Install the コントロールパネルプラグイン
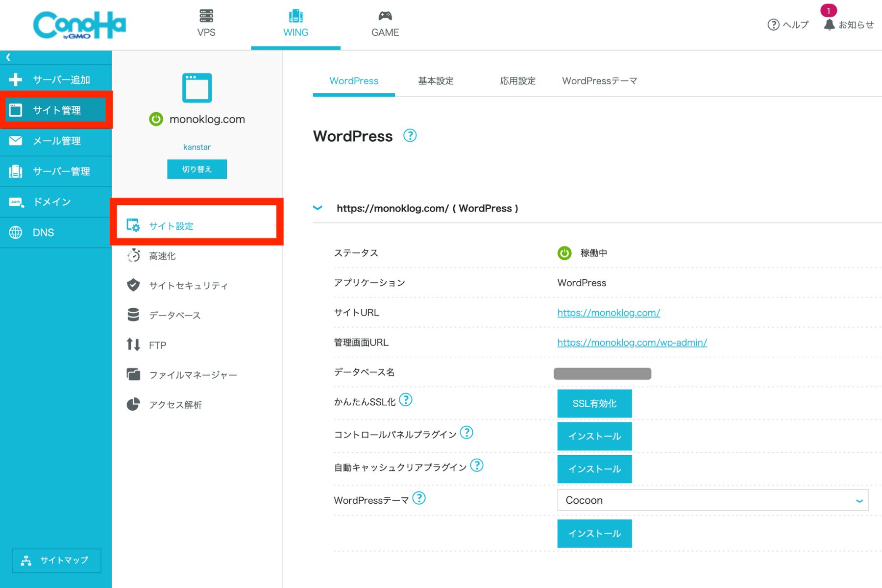 [594, 436]
